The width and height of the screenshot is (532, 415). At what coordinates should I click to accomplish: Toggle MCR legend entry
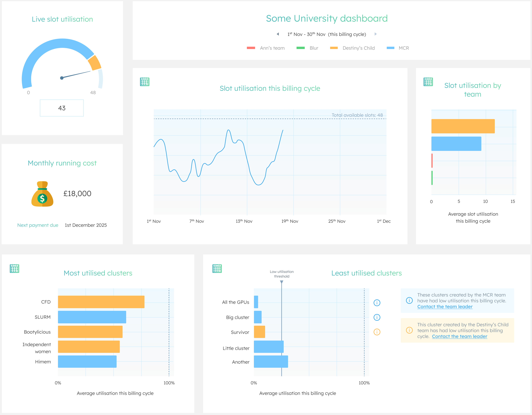coord(398,48)
